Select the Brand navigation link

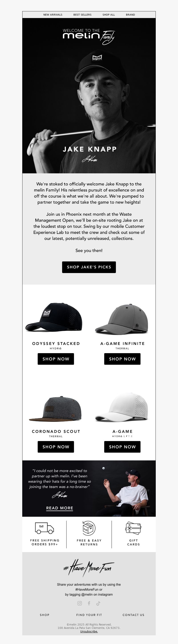point(130,15)
